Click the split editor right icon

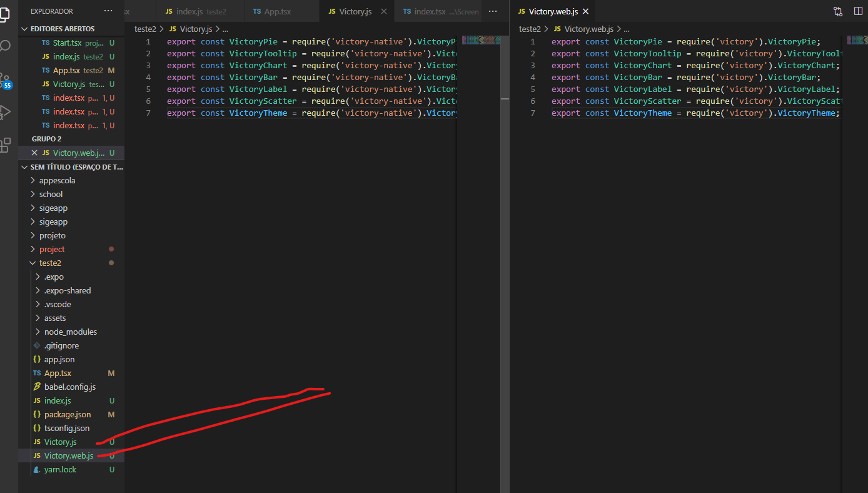click(857, 11)
